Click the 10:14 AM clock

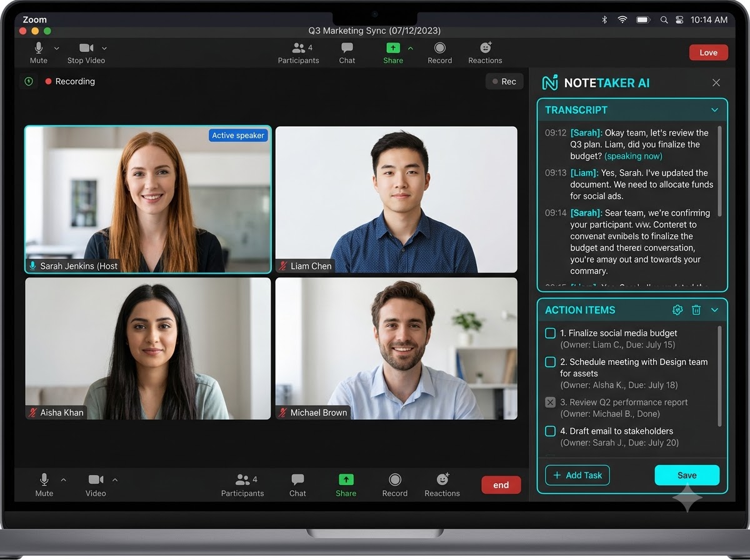709,20
